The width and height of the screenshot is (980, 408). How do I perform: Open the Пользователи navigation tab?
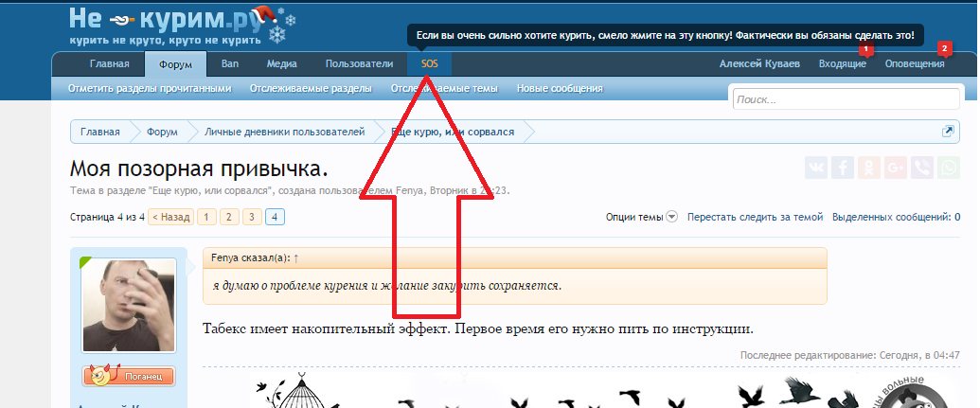click(x=360, y=63)
